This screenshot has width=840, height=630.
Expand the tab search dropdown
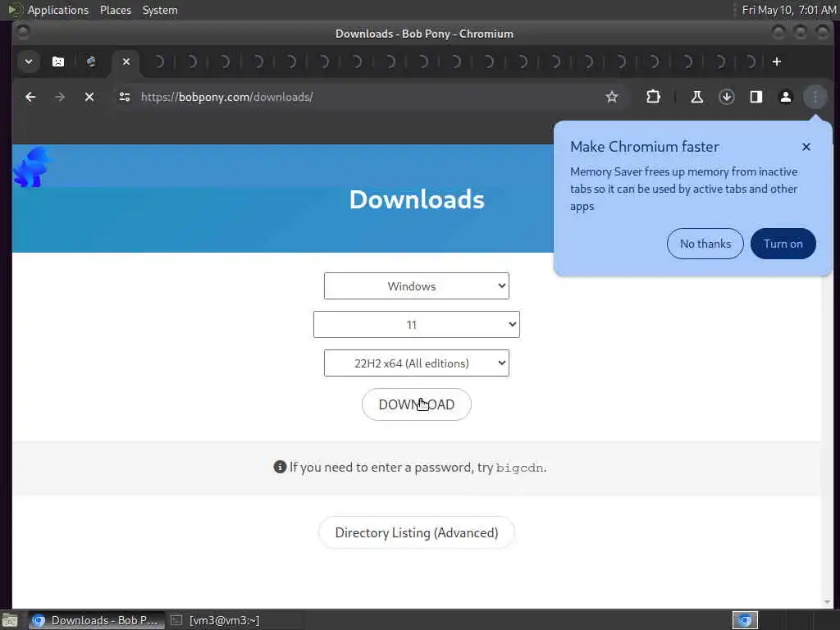29,62
